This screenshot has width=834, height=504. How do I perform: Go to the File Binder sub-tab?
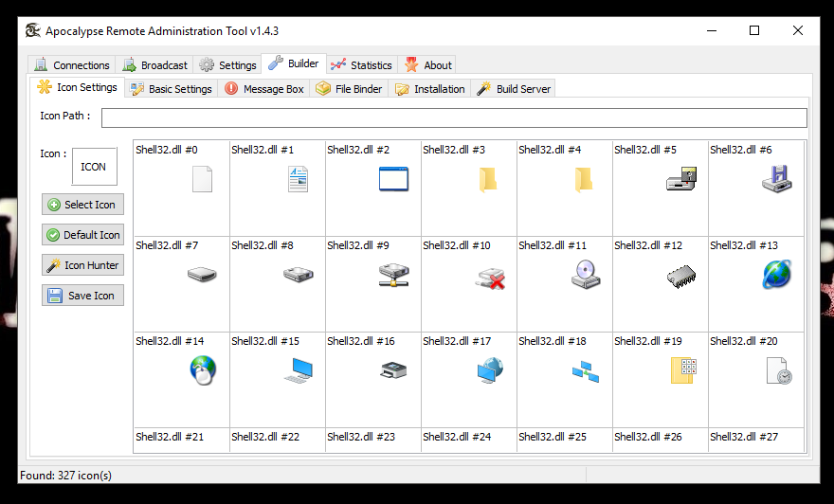pyautogui.click(x=349, y=89)
